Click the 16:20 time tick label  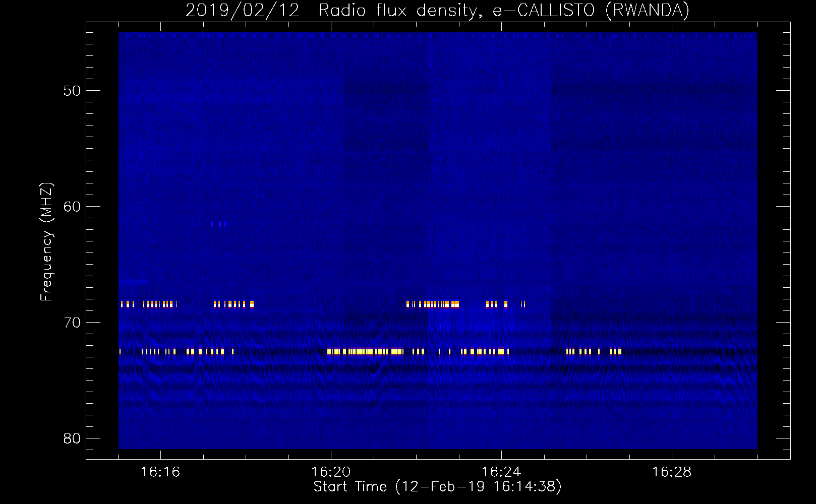point(331,472)
